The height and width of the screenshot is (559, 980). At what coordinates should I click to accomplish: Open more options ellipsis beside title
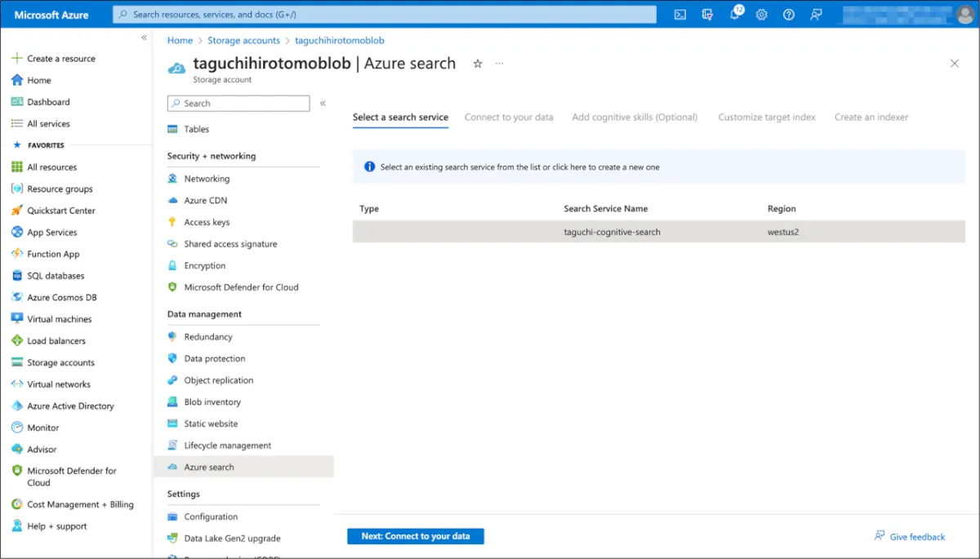tap(500, 64)
